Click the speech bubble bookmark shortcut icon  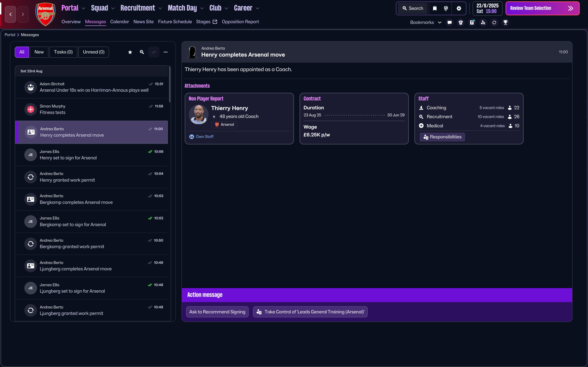coord(449,22)
